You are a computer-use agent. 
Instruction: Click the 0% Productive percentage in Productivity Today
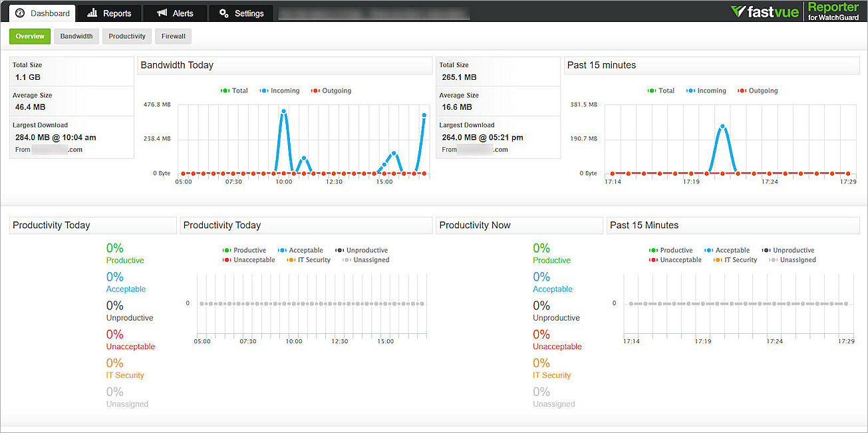[x=113, y=247]
